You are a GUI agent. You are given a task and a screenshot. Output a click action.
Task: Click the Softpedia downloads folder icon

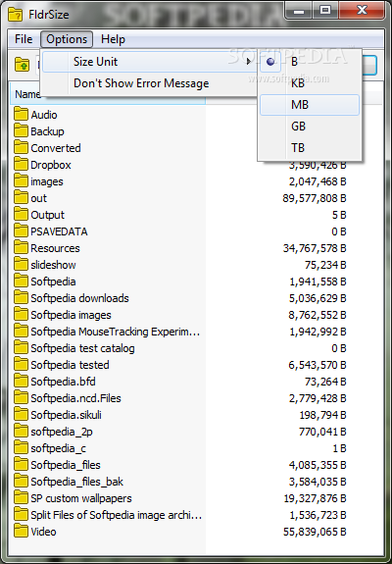coord(21,298)
